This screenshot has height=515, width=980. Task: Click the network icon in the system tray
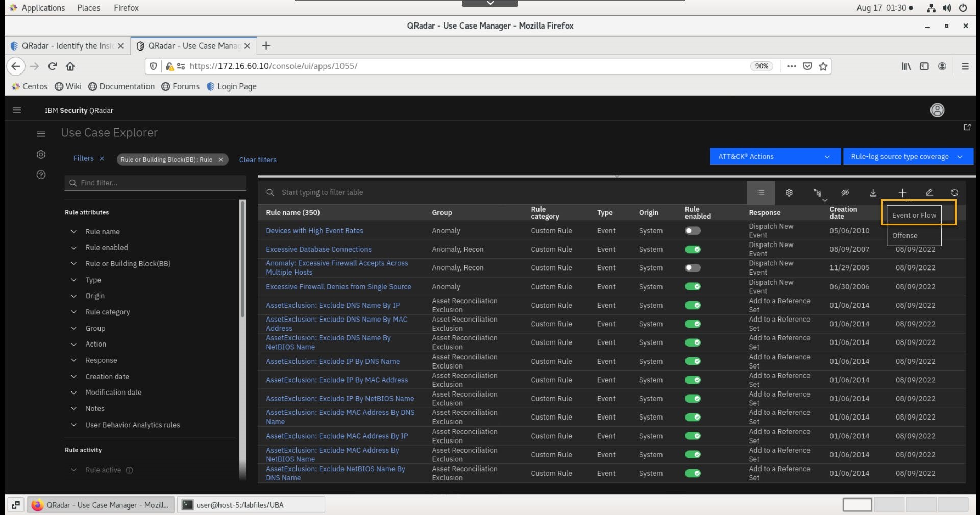(932, 8)
